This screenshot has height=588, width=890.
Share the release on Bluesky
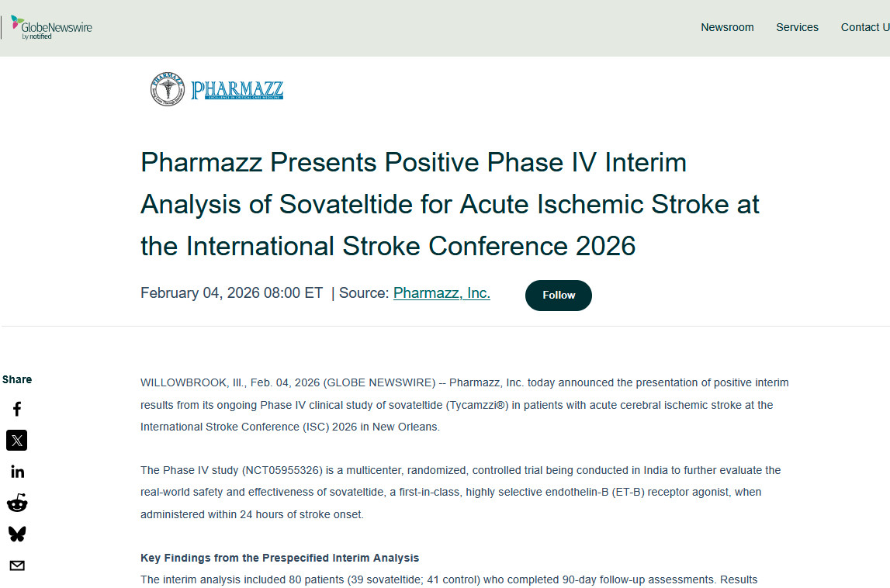point(16,534)
